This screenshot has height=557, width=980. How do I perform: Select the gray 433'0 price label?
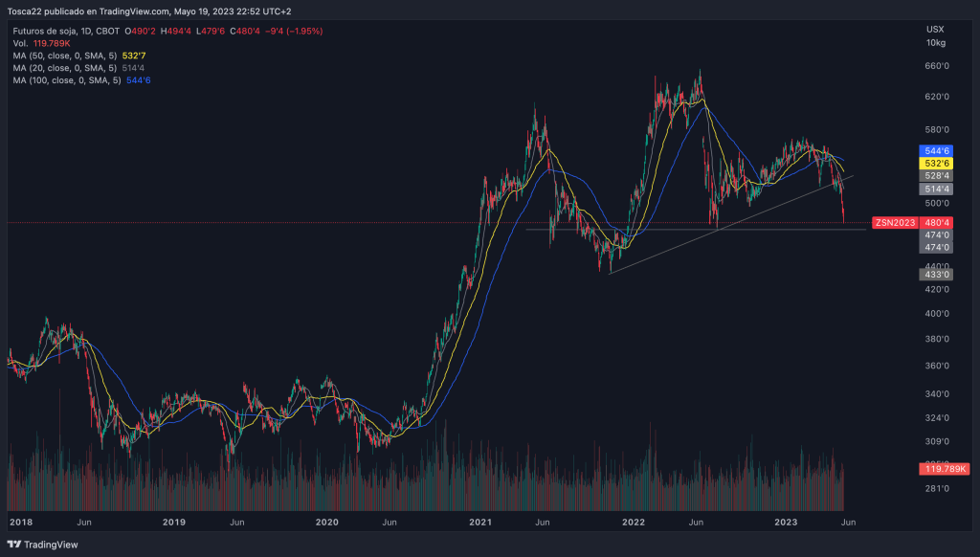click(x=935, y=275)
